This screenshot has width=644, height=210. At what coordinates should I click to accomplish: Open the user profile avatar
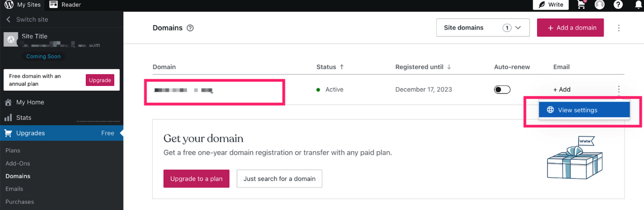(600, 5)
